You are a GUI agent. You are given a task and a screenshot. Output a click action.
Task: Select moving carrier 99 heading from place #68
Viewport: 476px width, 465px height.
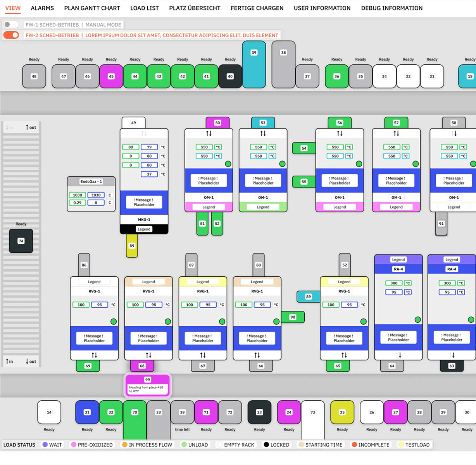[147, 385]
